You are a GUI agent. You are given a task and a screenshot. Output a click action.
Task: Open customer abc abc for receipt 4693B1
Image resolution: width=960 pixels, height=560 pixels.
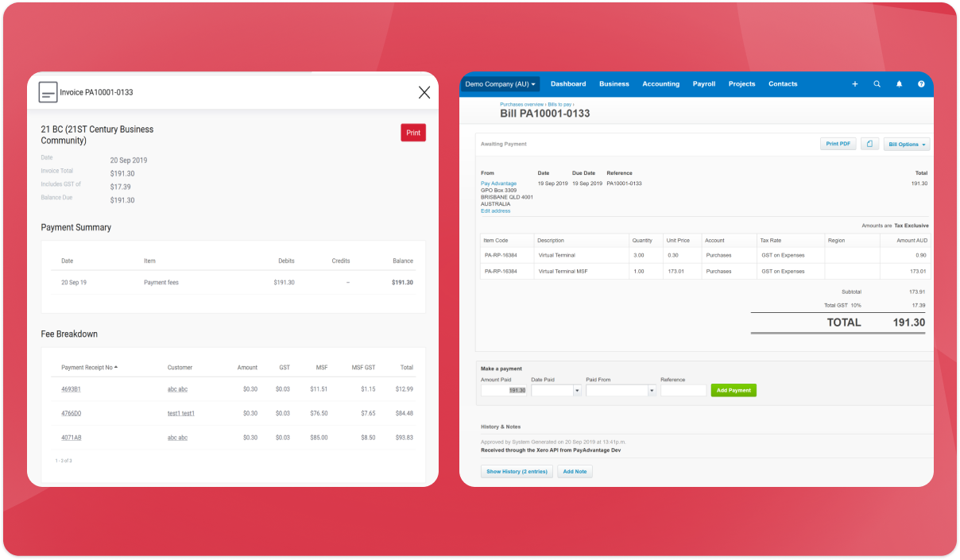click(x=177, y=389)
